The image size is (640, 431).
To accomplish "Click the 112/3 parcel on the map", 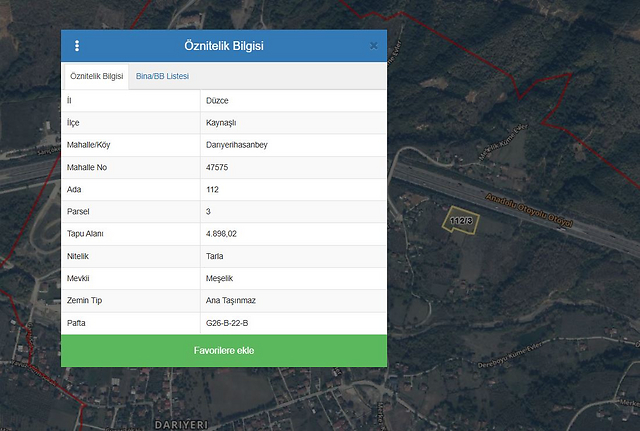I will pos(461,221).
